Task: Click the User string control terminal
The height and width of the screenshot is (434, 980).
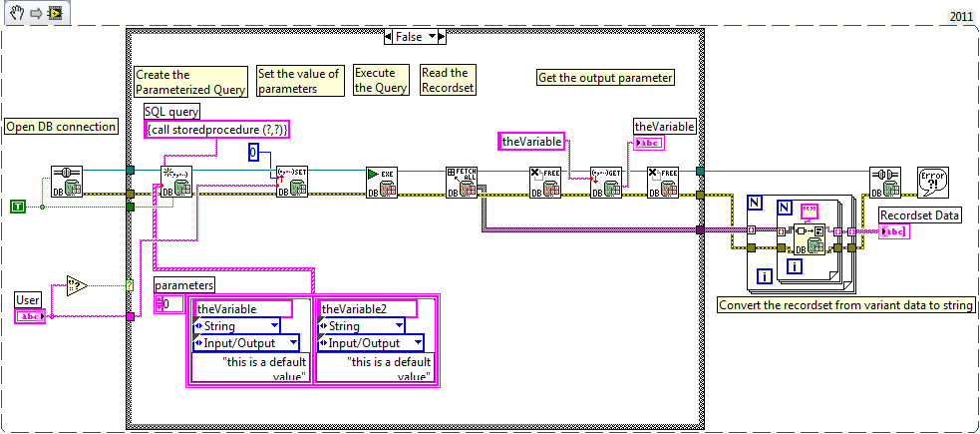Action: (30, 316)
